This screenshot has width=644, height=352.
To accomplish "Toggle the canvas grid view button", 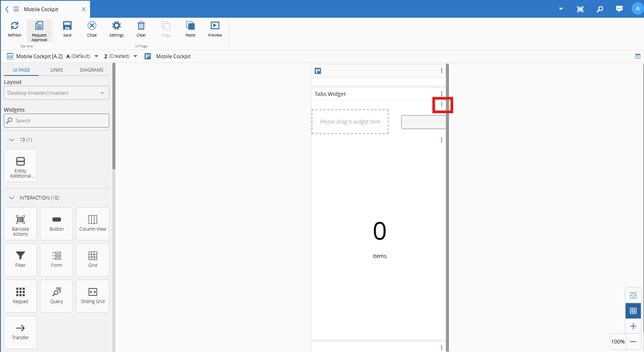I will click(633, 311).
